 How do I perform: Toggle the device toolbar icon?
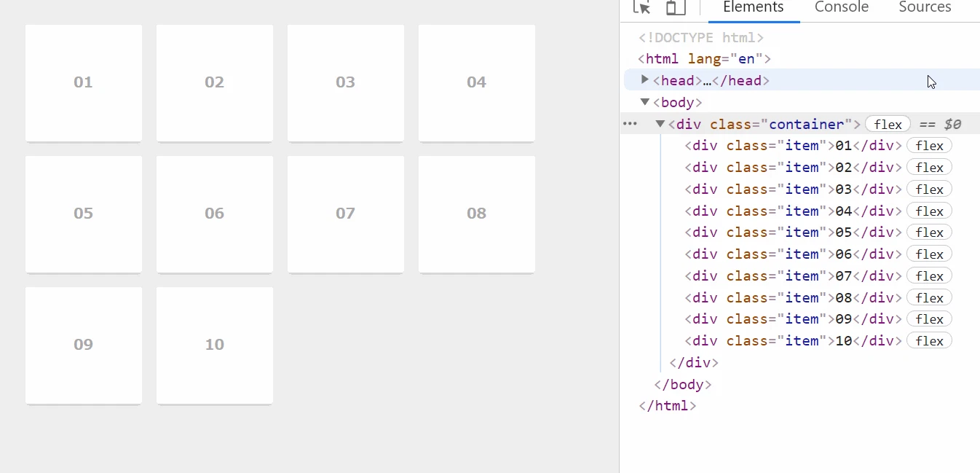click(x=676, y=7)
